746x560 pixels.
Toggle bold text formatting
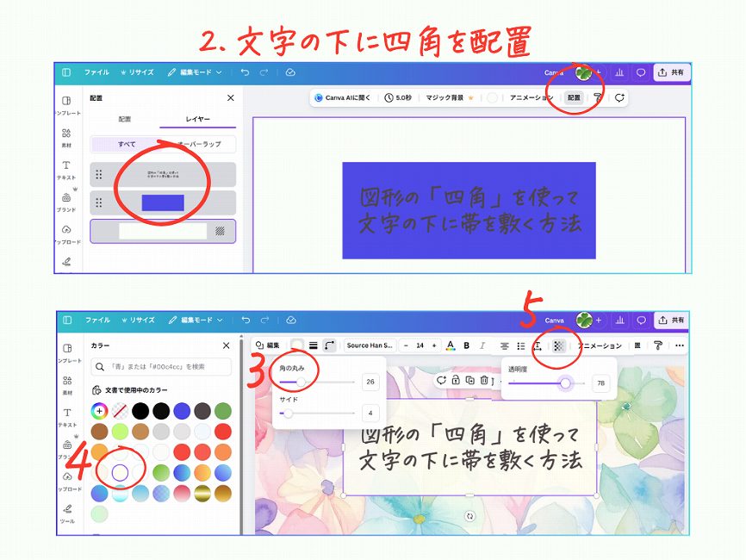466,345
